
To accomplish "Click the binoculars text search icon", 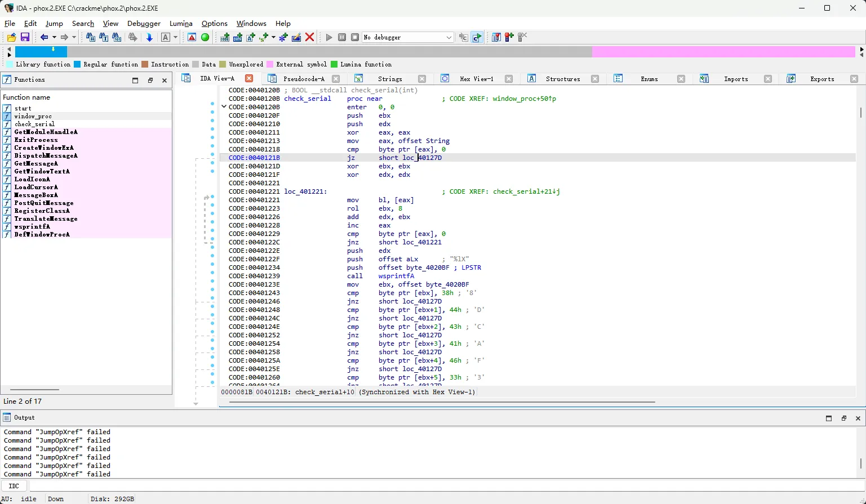I will (x=104, y=37).
